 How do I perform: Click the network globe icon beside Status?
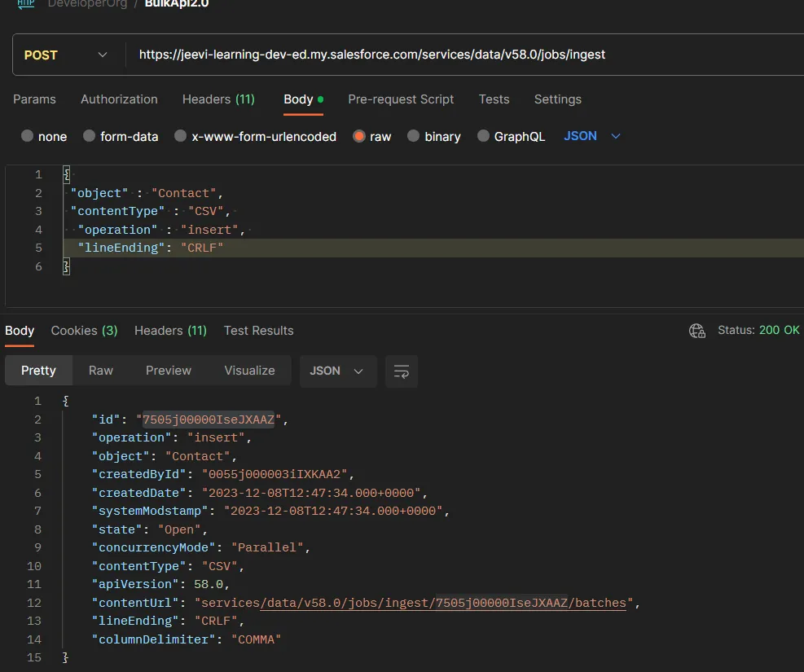[x=696, y=331]
